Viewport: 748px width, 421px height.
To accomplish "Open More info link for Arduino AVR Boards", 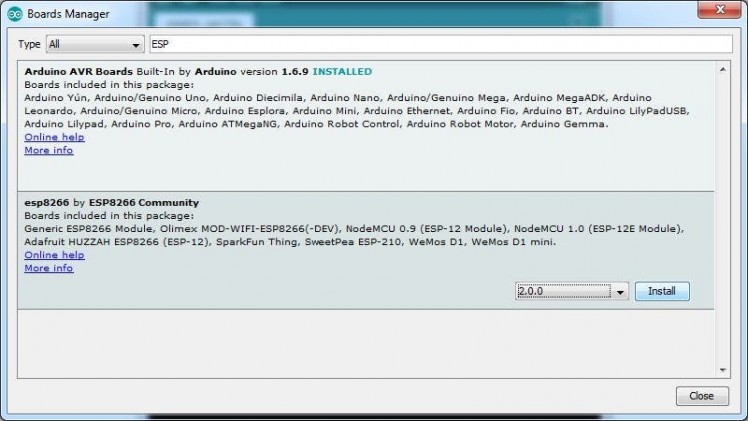I will point(49,150).
